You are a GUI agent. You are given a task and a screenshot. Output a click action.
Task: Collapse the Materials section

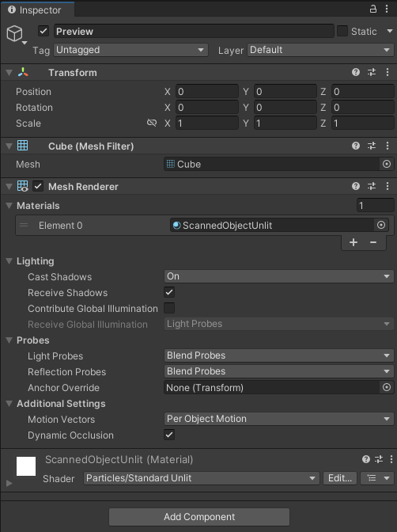coord(9,206)
